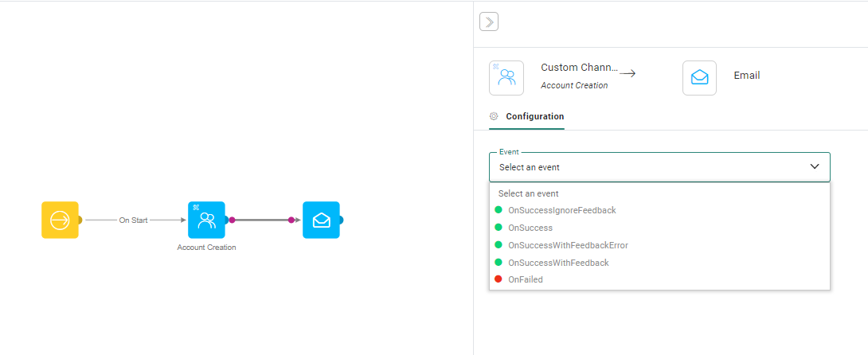Screen dimensions: 868x355
Task: Pick the OnSuccessWithFeedback event
Action: (x=557, y=263)
